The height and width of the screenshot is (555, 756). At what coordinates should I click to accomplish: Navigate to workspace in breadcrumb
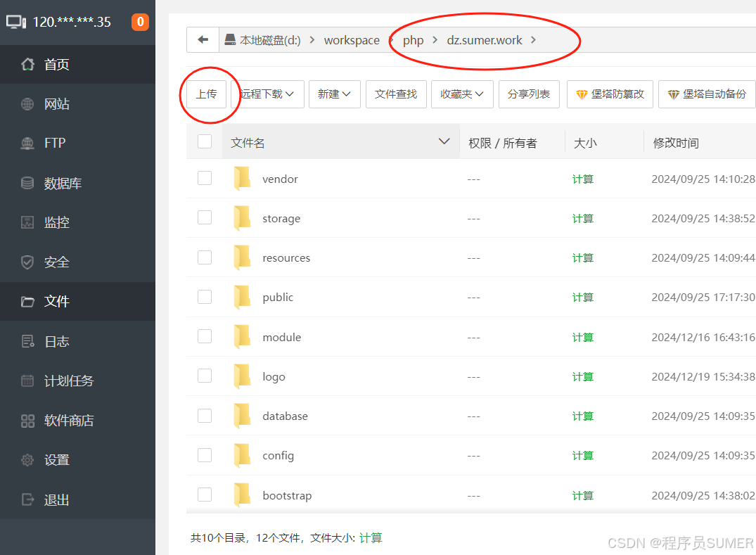(352, 40)
